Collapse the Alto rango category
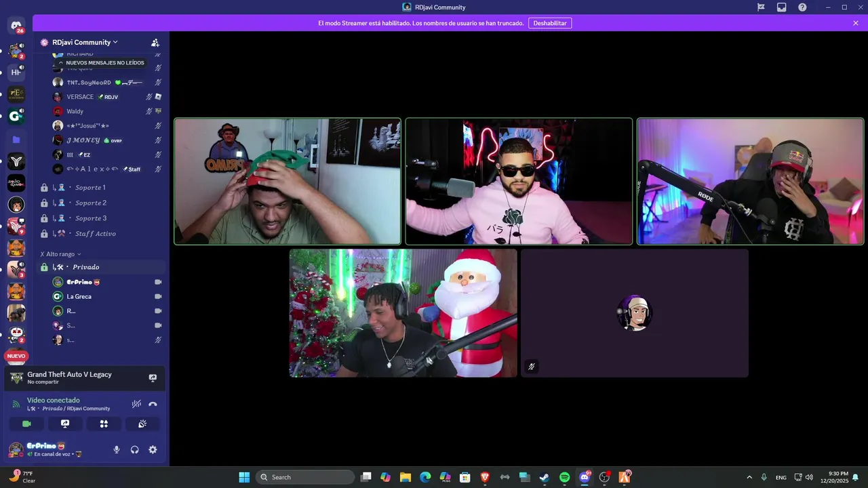Image resolution: width=868 pixels, height=488 pixels. pyautogui.click(x=61, y=254)
